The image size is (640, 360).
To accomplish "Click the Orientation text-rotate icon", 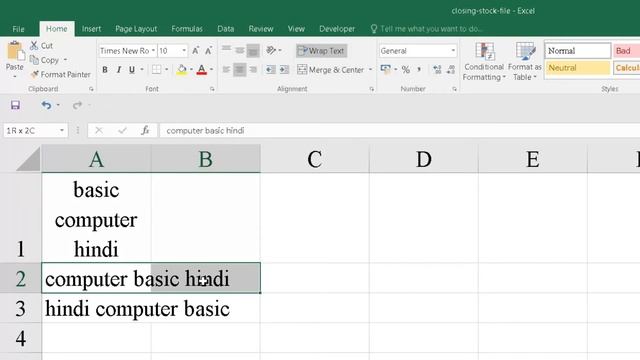I will tap(271, 50).
